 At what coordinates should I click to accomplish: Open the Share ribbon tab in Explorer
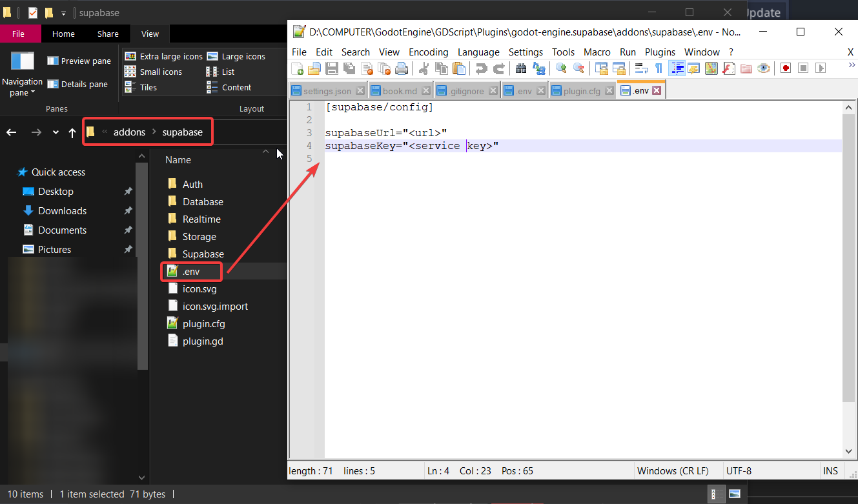coord(108,34)
